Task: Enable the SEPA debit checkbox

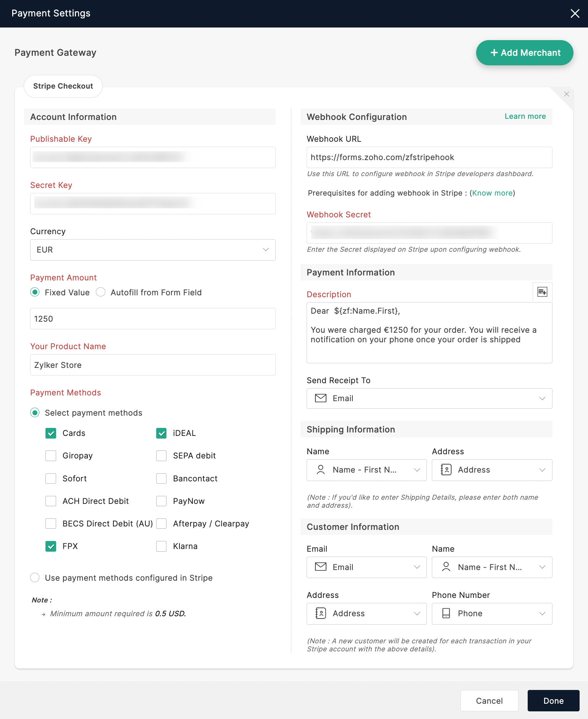Action: coord(162,456)
